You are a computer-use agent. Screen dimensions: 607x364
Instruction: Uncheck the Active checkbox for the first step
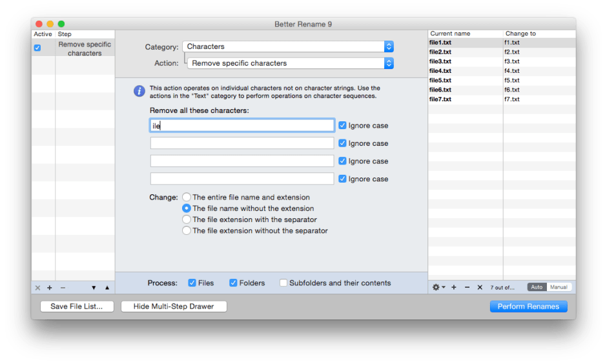click(x=37, y=48)
